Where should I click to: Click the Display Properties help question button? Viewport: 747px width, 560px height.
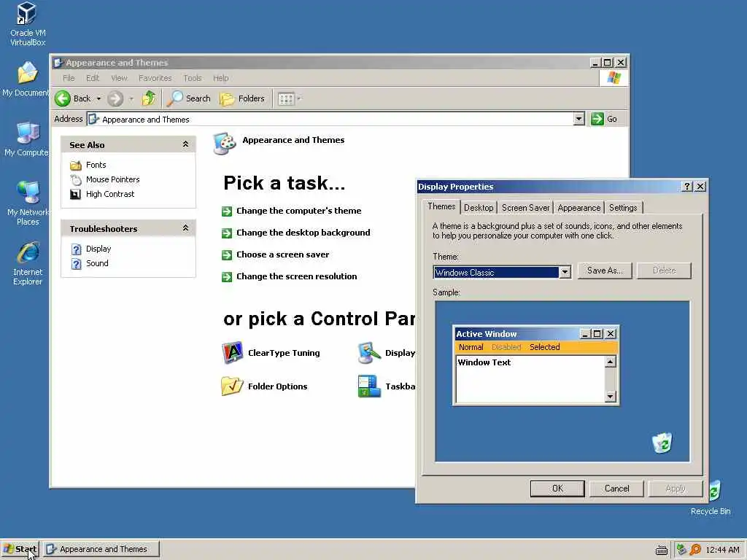[x=686, y=187]
